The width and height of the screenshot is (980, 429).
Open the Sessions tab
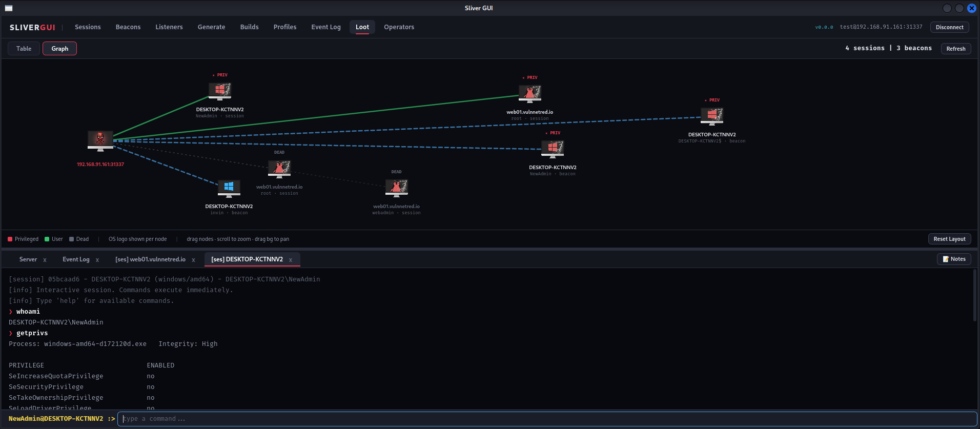(88, 27)
